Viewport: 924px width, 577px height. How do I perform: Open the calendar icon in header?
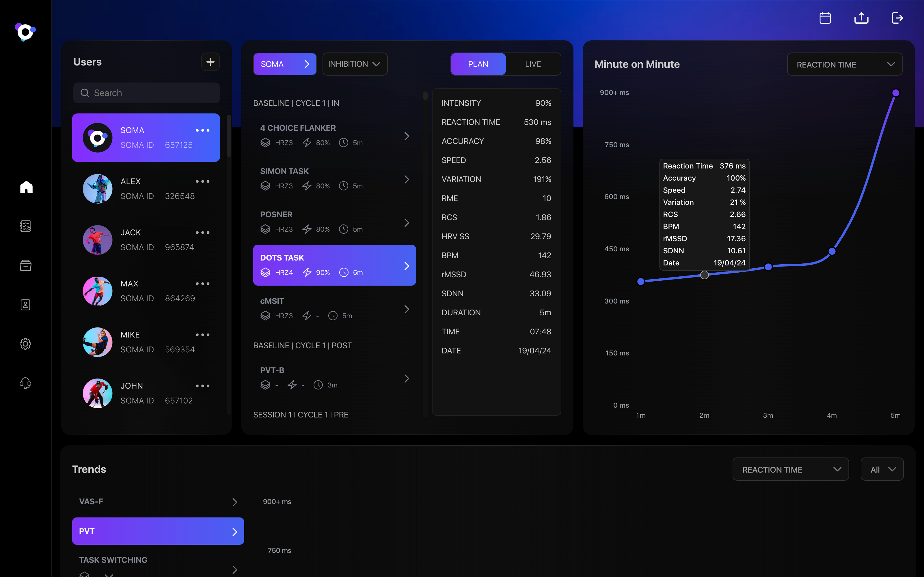pos(825,18)
